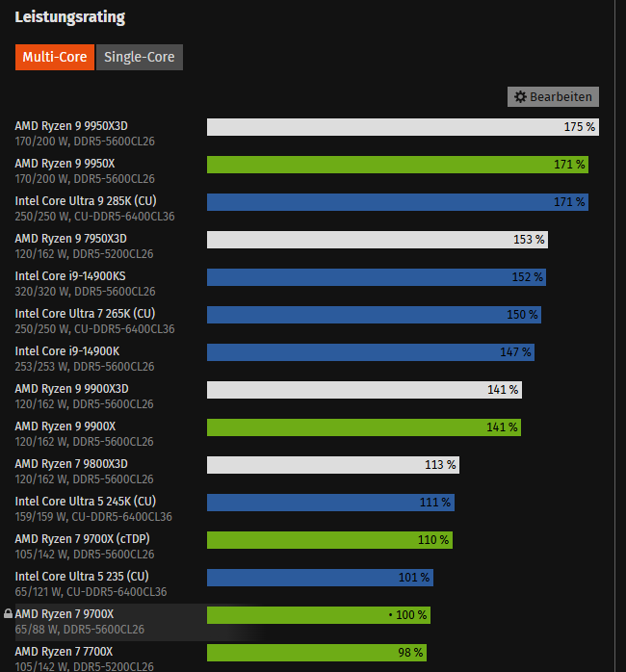Image resolution: width=626 pixels, height=672 pixels.
Task: Select the Intel Core i9-14900KS label
Action: click(x=70, y=276)
